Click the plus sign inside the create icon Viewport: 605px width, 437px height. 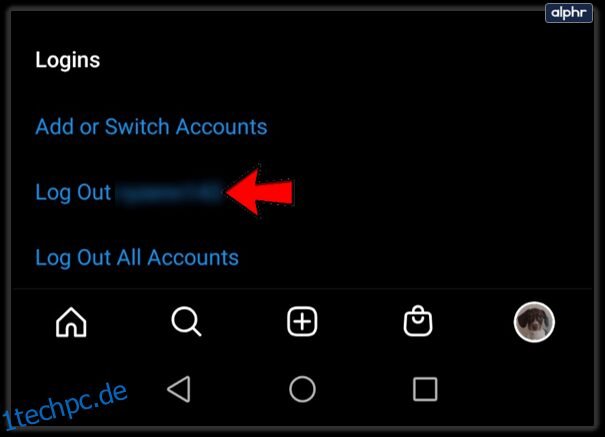[302, 321]
